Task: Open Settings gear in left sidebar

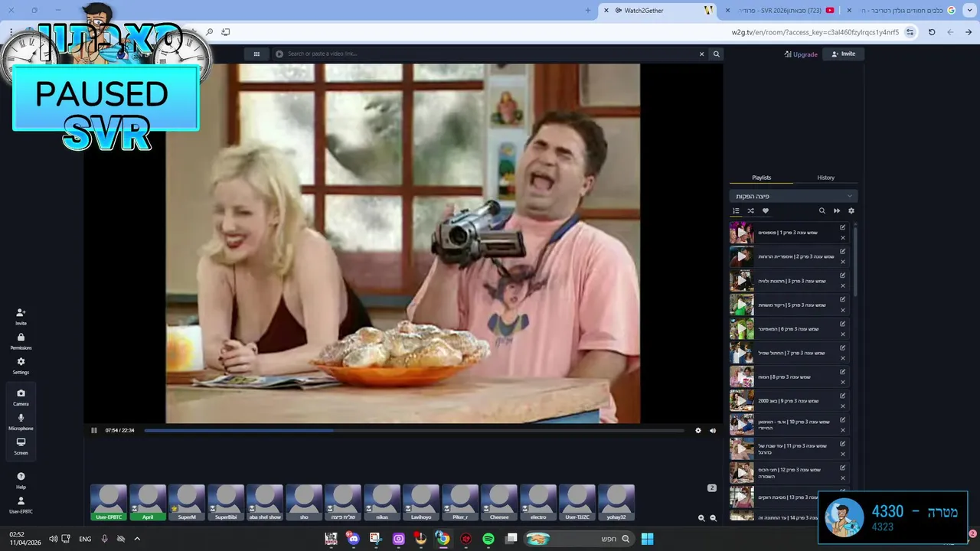Action: click(x=21, y=366)
